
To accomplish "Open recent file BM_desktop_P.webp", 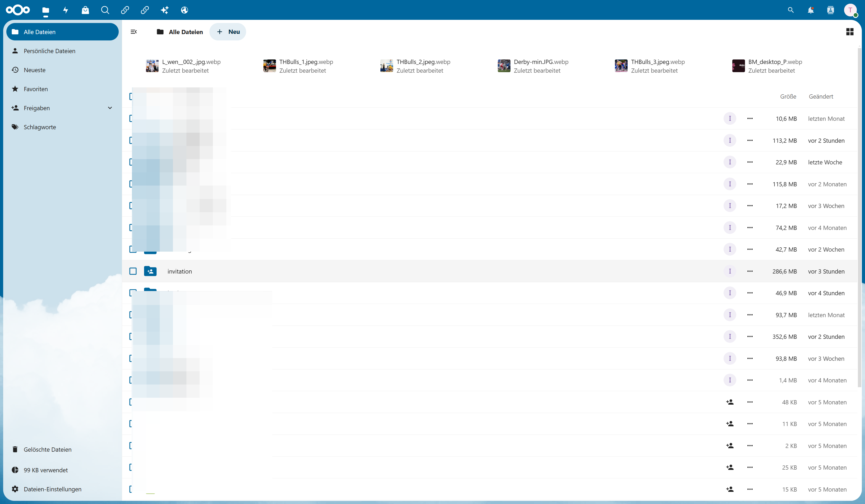I will pos(767,66).
